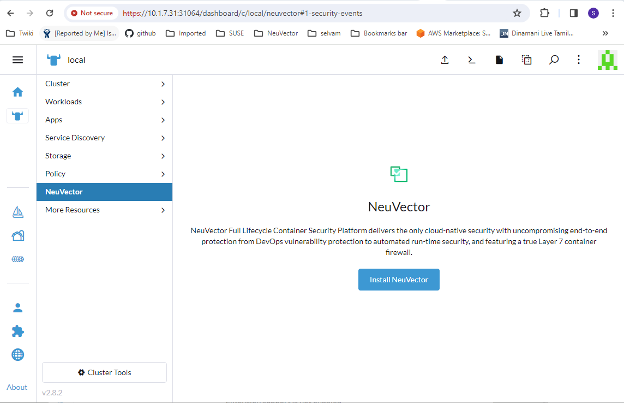Click the browser address bar URL
The height and width of the screenshot is (404, 624).
coord(300,13)
